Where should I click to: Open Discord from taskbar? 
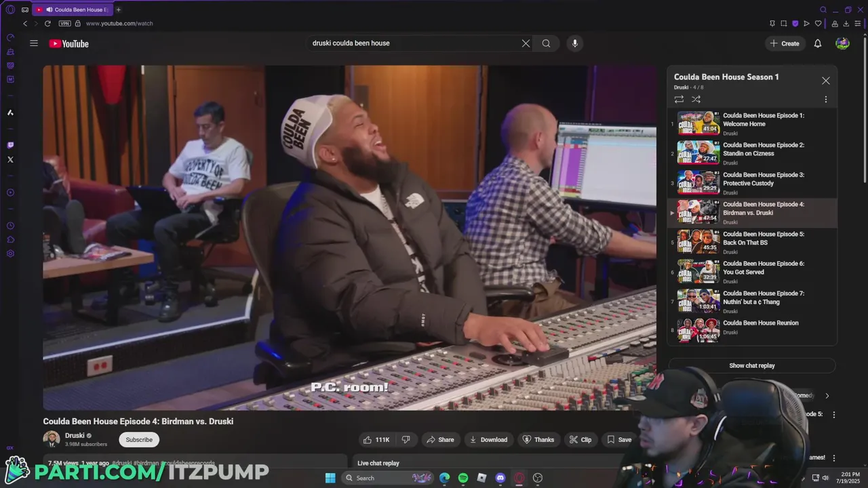tap(500, 478)
